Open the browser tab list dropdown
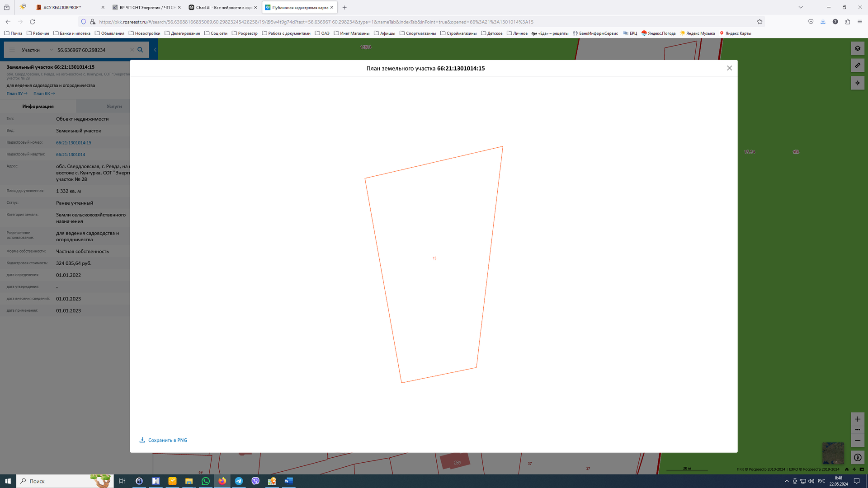This screenshot has width=868, height=488. (x=801, y=7)
